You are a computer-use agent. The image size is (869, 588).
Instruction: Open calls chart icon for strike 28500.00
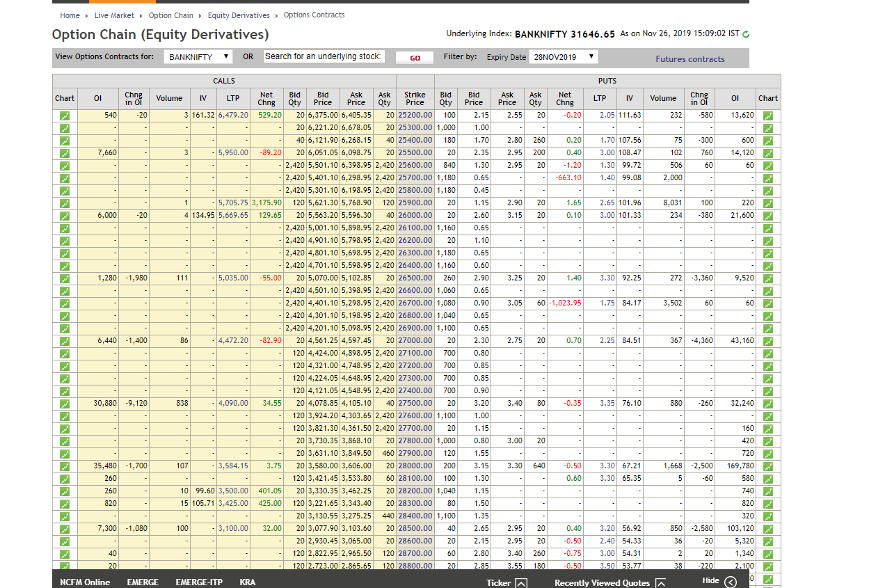65,529
